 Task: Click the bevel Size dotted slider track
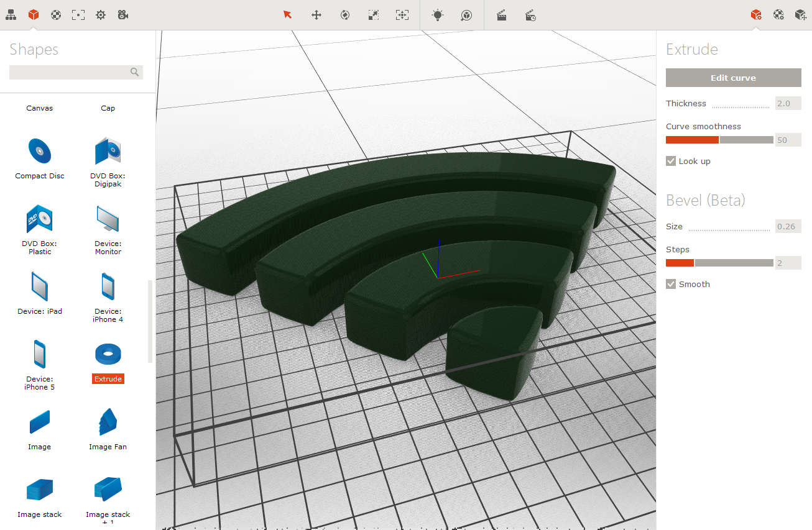point(729,231)
